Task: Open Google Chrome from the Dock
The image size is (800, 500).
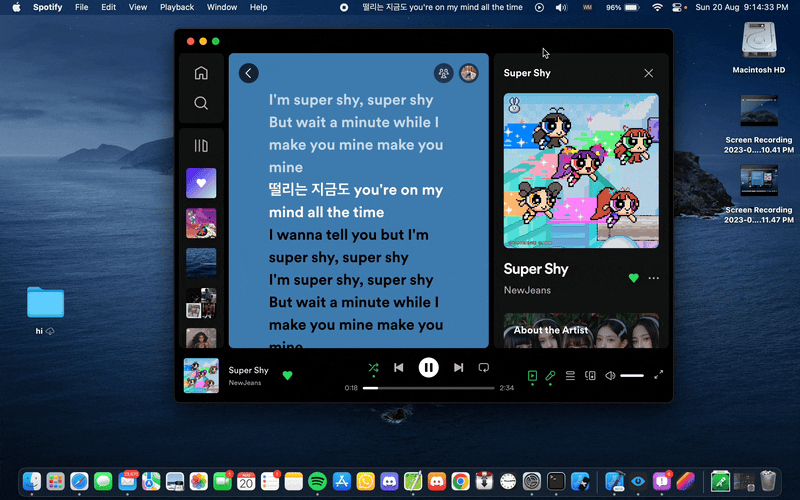Action: point(460,481)
